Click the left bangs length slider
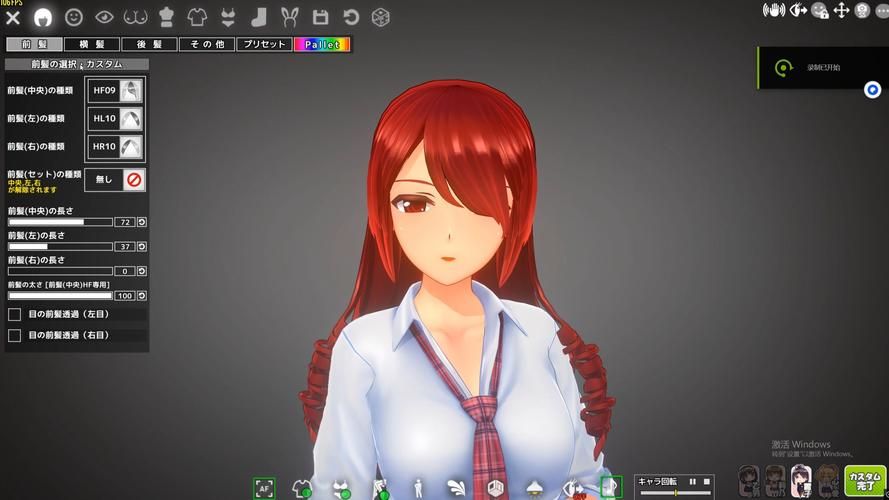 tap(60, 246)
